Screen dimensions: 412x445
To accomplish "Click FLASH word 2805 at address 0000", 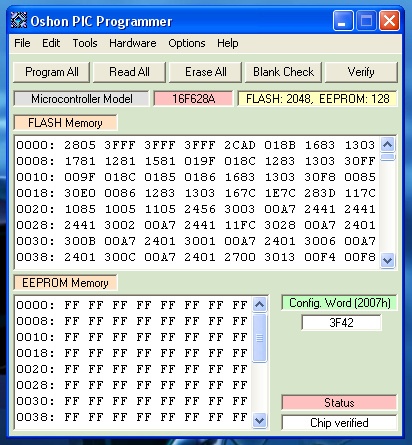I will (x=80, y=145).
